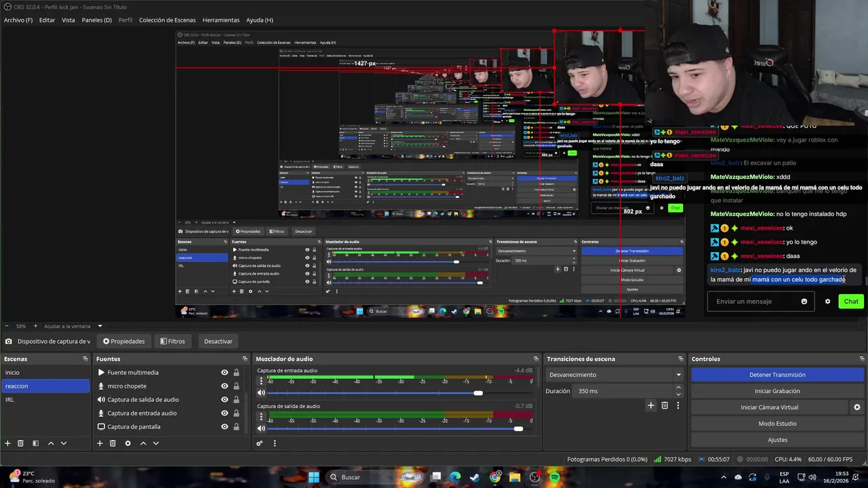Open audio mixer menu dots beside gears icon
Image resolution: width=868 pixels, height=488 pixels.
click(x=275, y=443)
